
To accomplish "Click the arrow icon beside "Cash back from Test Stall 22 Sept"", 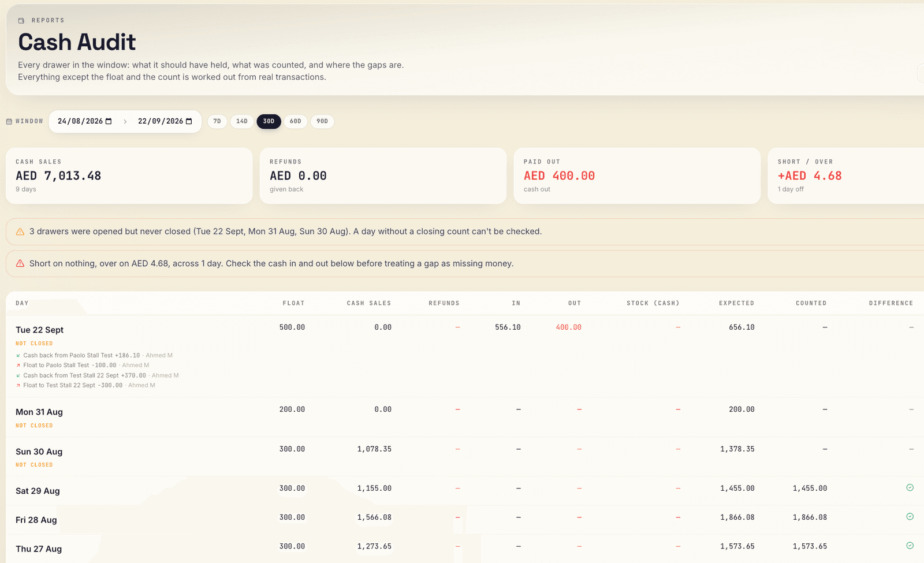I will (18, 376).
